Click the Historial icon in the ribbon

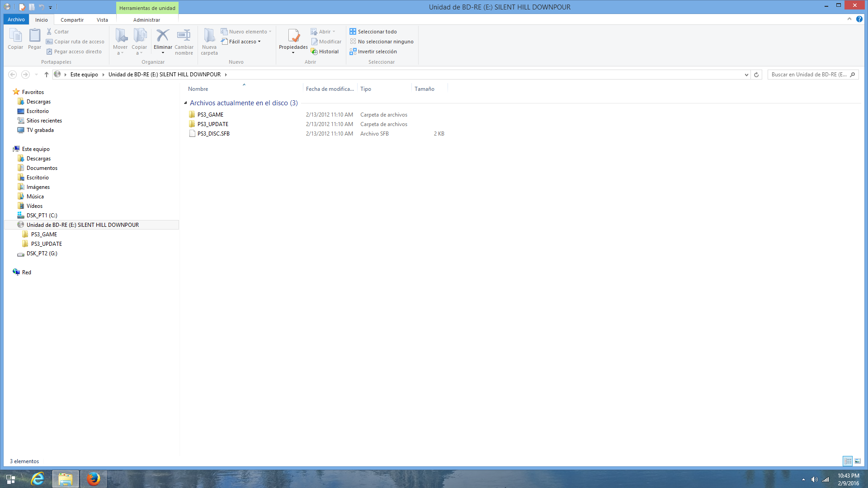[x=314, y=52]
